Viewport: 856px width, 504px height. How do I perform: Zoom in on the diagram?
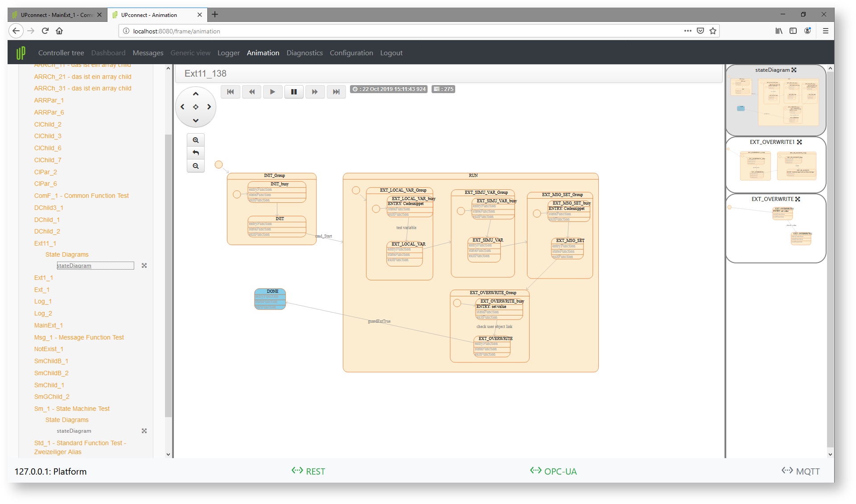[196, 140]
